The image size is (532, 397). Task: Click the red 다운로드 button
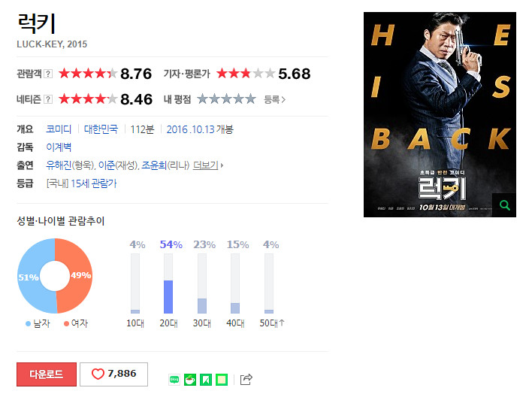pyautogui.click(x=47, y=374)
